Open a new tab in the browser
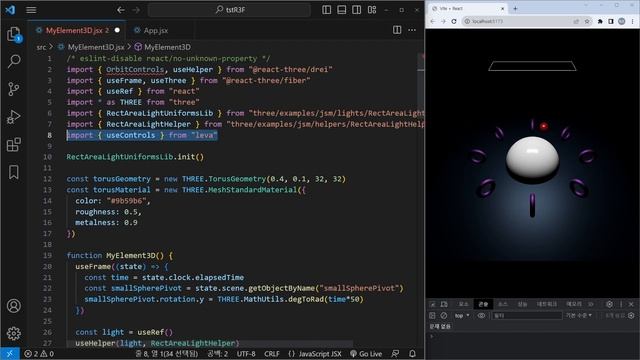This screenshot has height=360, width=640. pos(515,8)
